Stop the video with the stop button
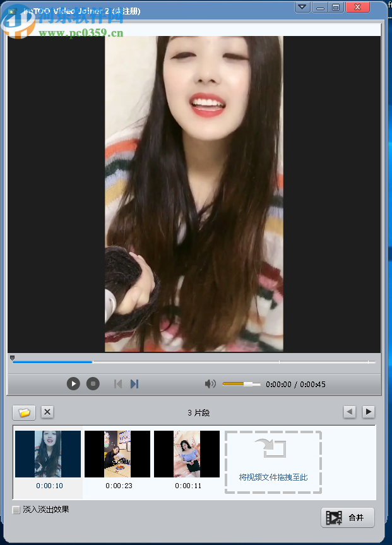Screen dimensions: 392x545 point(93,384)
